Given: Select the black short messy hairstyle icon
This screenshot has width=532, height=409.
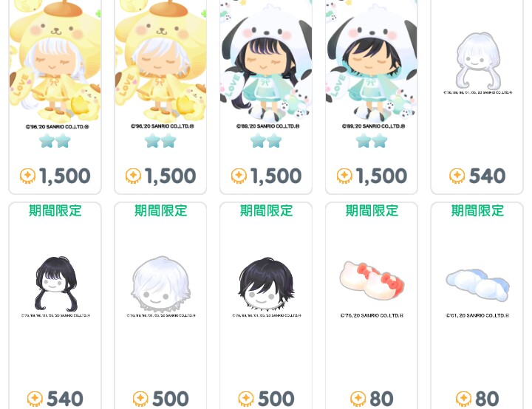Looking at the screenshot, I should pyautogui.click(x=266, y=283).
